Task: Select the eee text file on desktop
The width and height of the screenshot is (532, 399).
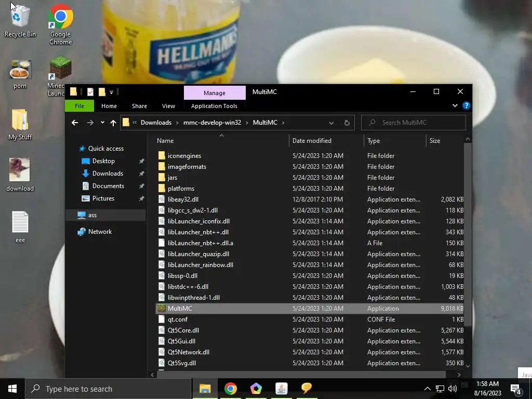Action: pyautogui.click(x=20, y=227)
